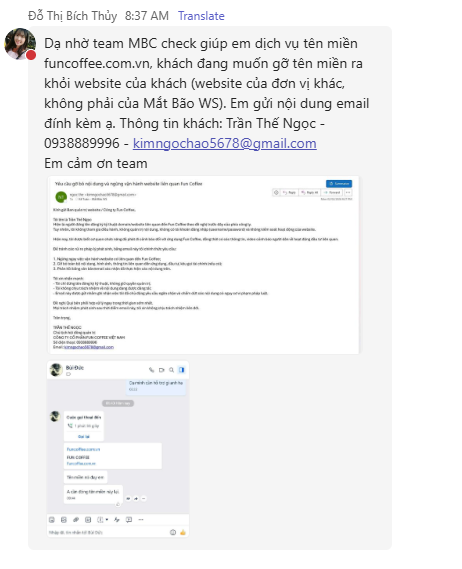Click the attachment paperclip icon in the chat toolbar
The width and height of the screenshot is (462, 569).
(76, 520)
